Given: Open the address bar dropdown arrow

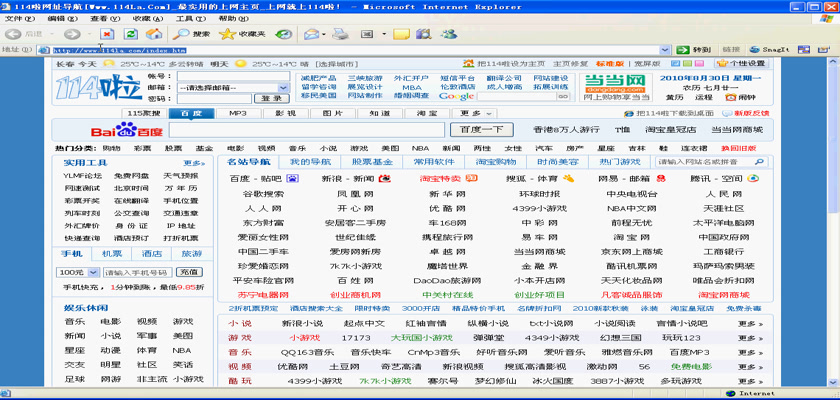Looking at the screenshot, I should (x=665, y=50).
